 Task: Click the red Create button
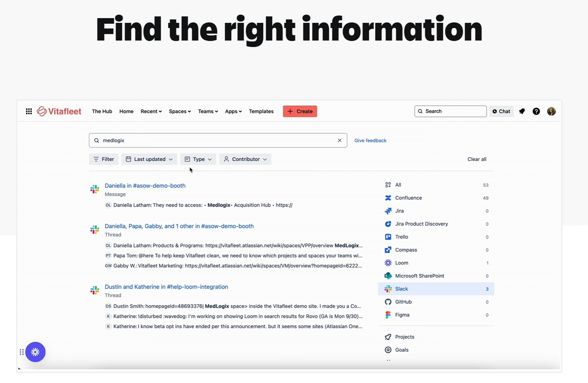click(300, 111)
